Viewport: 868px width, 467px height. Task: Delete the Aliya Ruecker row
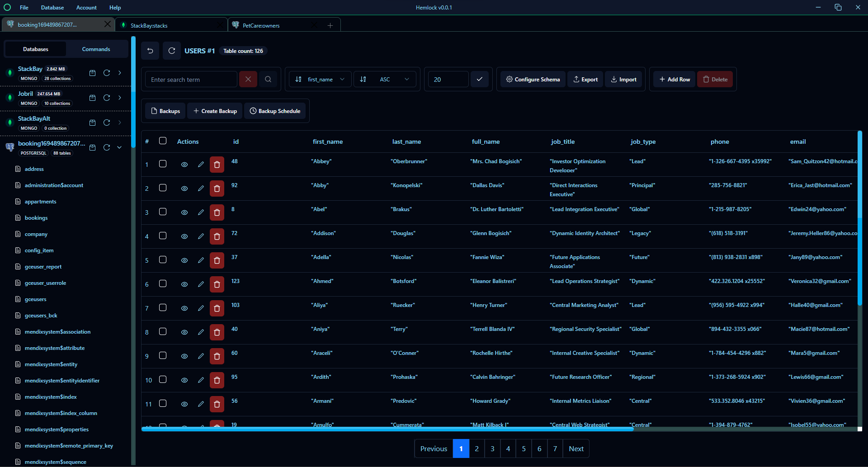point(217,308)
